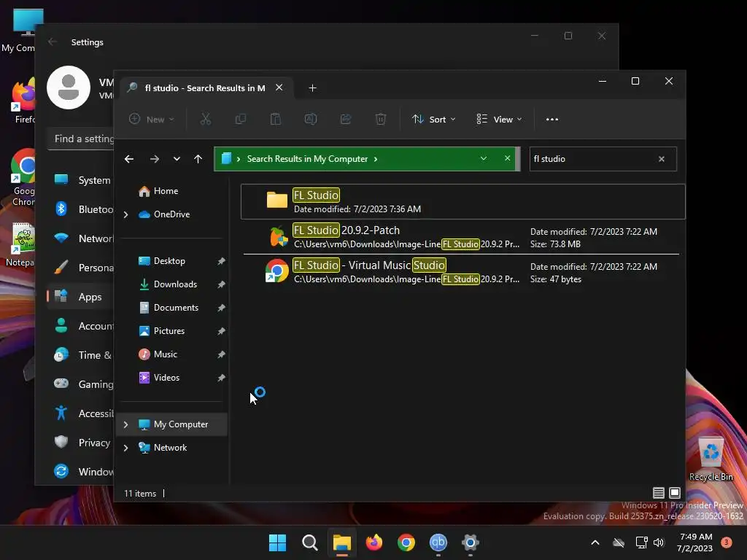Click the Settings back arrow
This screenshot has width=747, height=560.
pyautogui.click(x=53, y=42)
